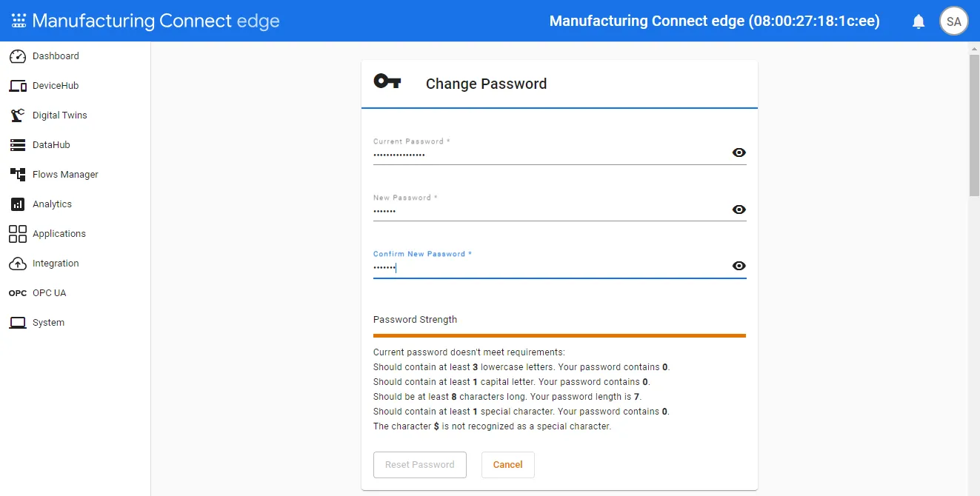
Task: Click the Flows Manager icon
Action: tap(18, 175)
